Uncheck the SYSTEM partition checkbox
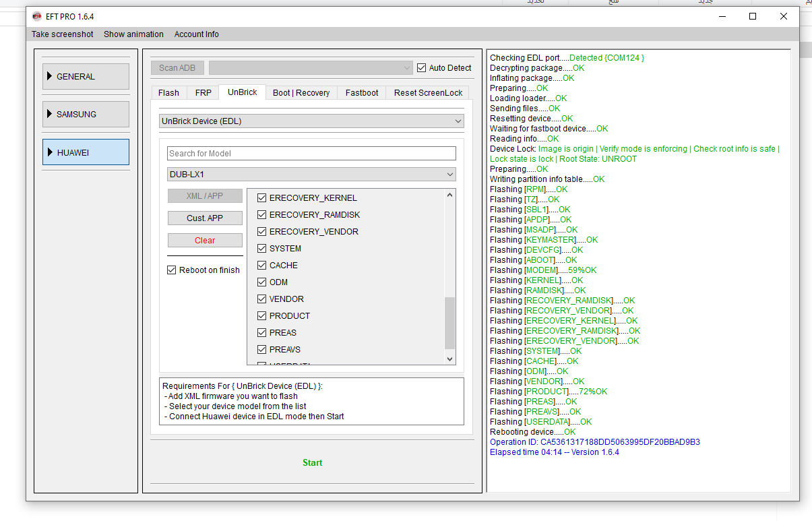The height and width of the screenshot is (521, 812). (x=262, y=249)
